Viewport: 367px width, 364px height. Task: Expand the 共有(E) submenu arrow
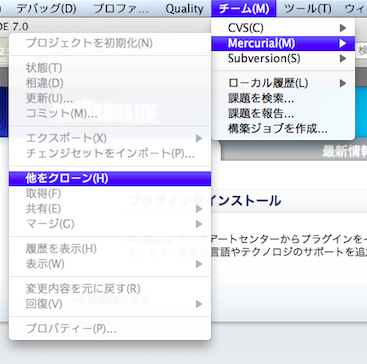click(x=199, y=209)
